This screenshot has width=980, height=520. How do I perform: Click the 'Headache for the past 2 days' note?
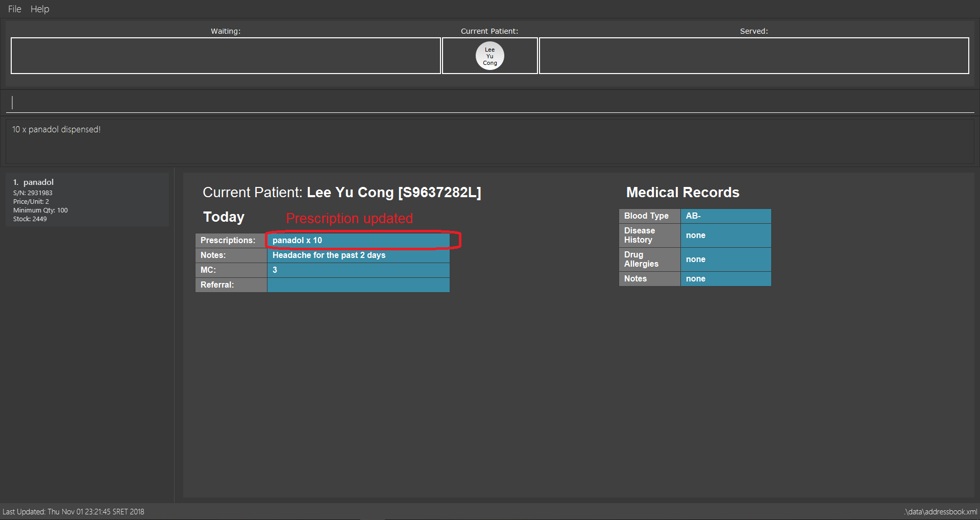[358, 255]
